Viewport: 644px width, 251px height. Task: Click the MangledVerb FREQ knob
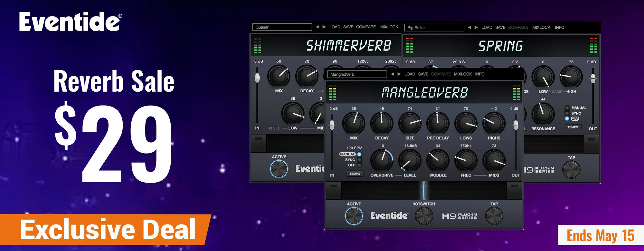(466, 160)
